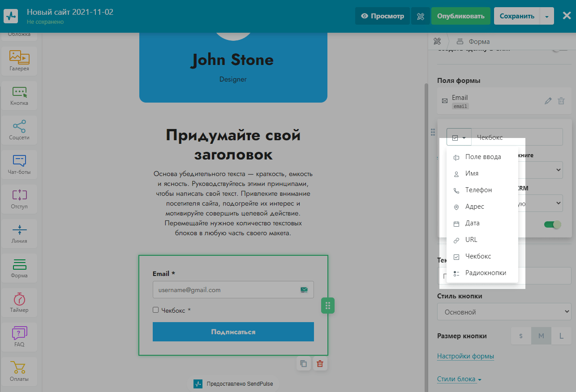
Task: Set button size to L
Action: click(x=561, y=336)
